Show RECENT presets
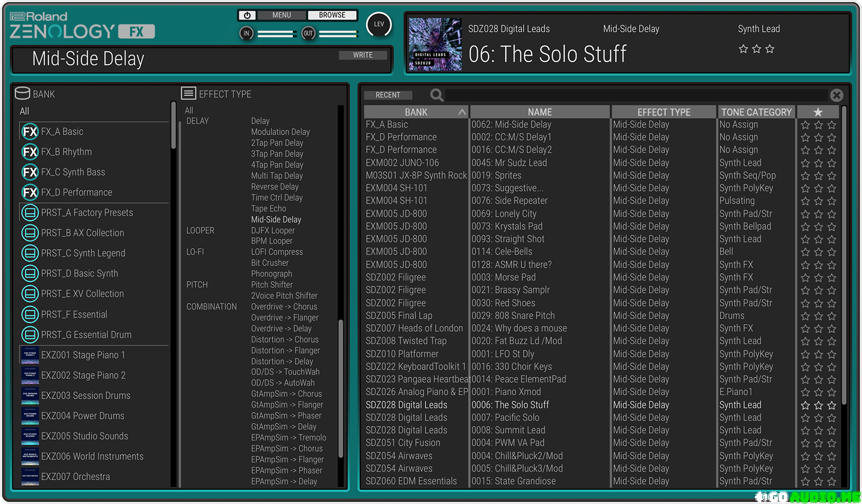Screen dimensions: 862x504 click(x=388, y=95)
